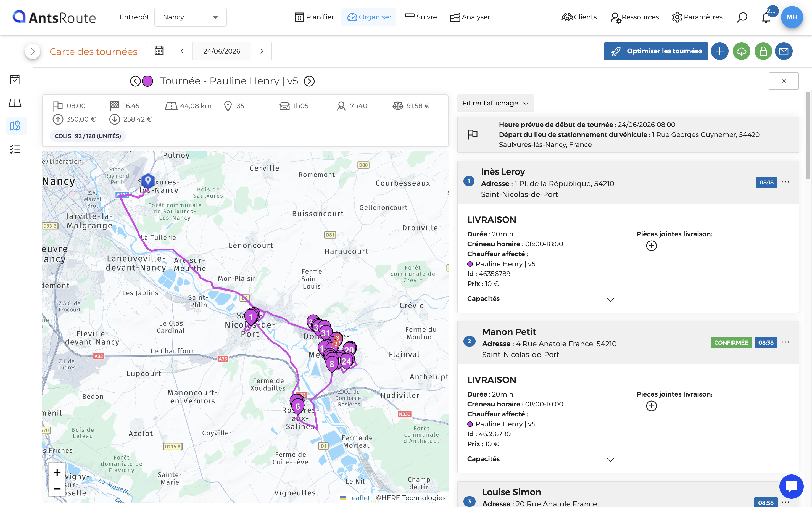Click the purple route color swatch
The height and width of the screenshot is (507, 812).
[x=147, y=81]
